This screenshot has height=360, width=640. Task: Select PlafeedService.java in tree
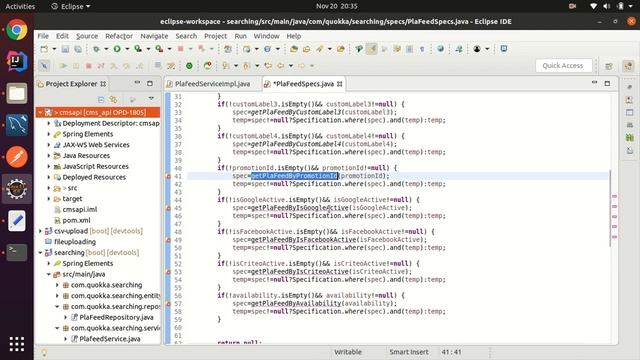[x=109, y=339]
